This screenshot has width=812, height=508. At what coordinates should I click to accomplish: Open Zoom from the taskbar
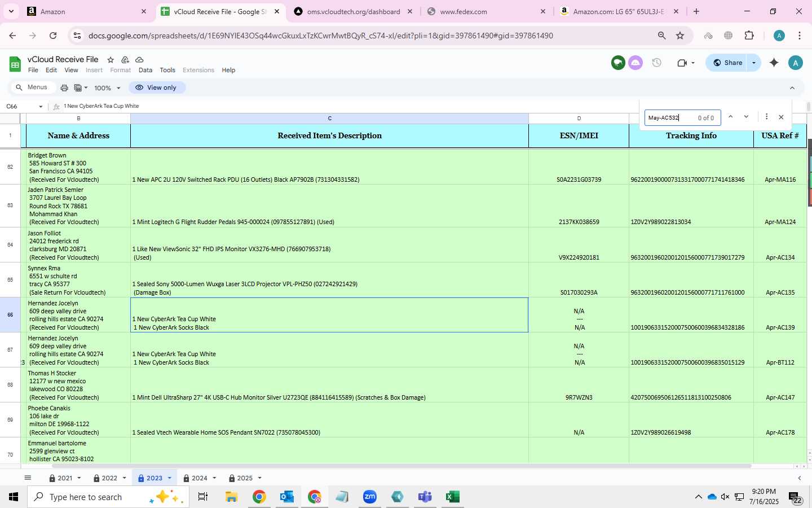click(370, 497)
